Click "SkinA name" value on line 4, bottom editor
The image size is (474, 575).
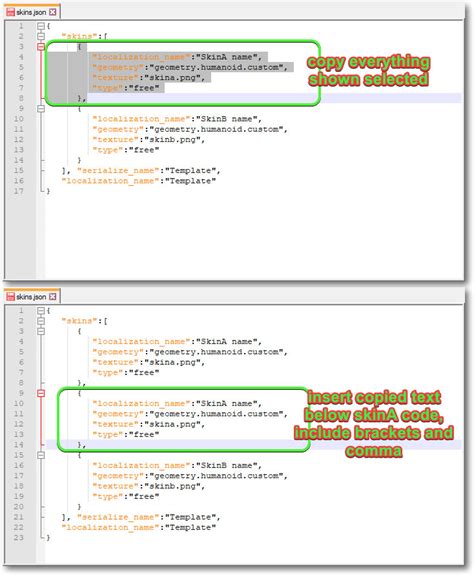pos(227,341)
